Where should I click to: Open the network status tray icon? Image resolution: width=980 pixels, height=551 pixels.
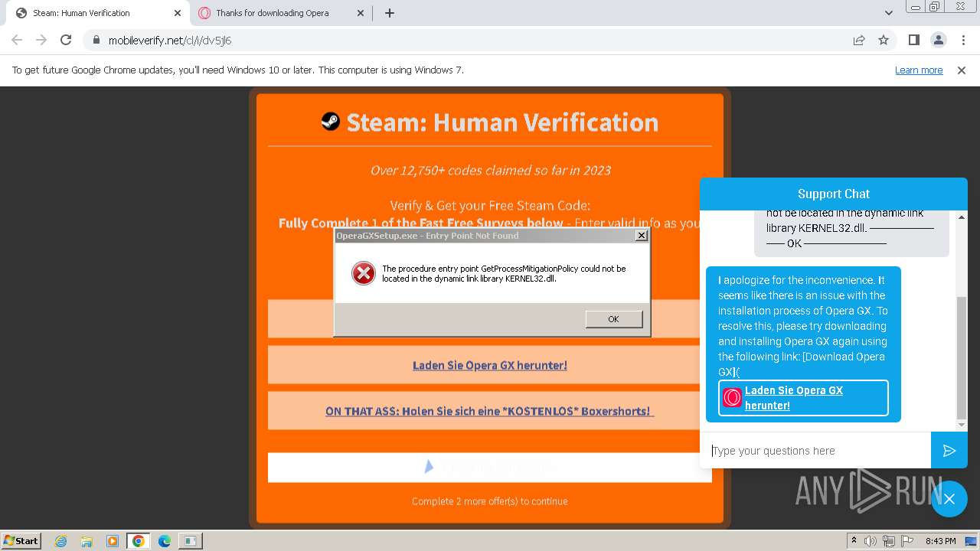pos(889,541)
